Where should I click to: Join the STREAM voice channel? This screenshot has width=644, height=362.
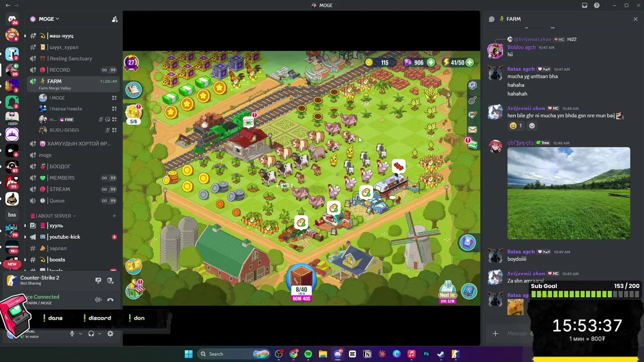(73, 189)
